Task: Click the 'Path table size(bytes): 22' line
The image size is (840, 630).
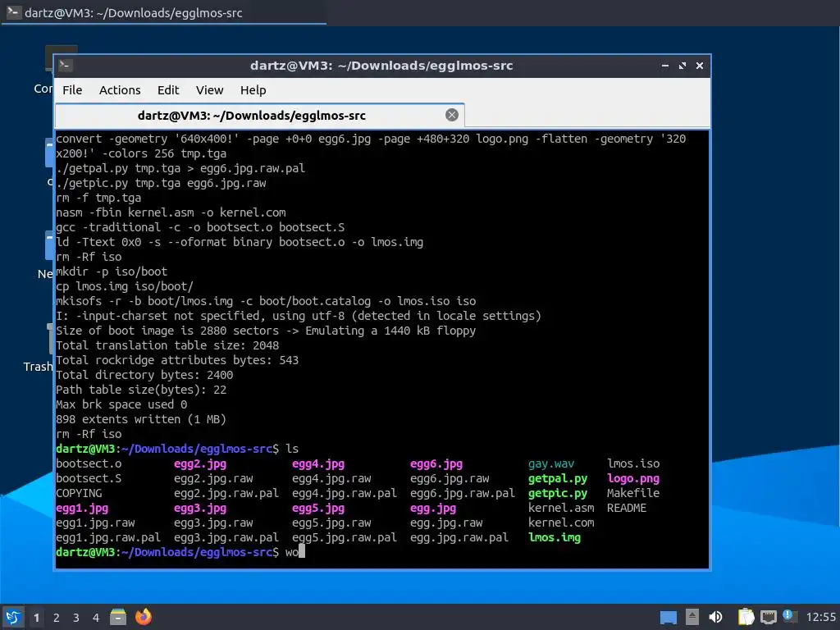Action: pyautogui.click(x=141, y=390)
